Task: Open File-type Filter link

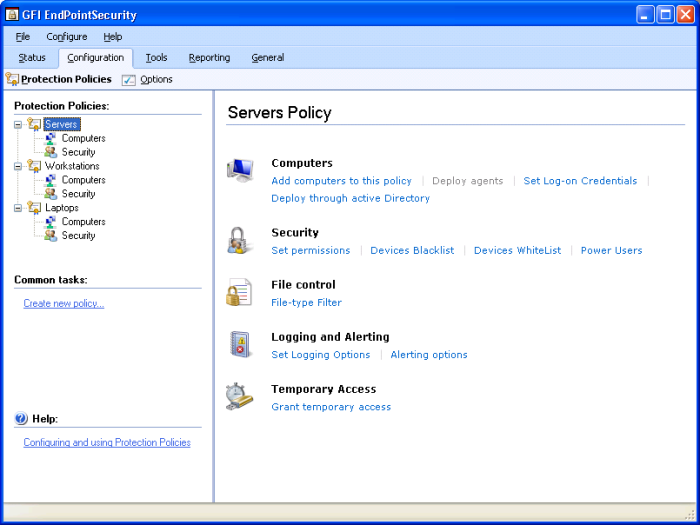Action: pyautogui.click(x=307, y=303)
